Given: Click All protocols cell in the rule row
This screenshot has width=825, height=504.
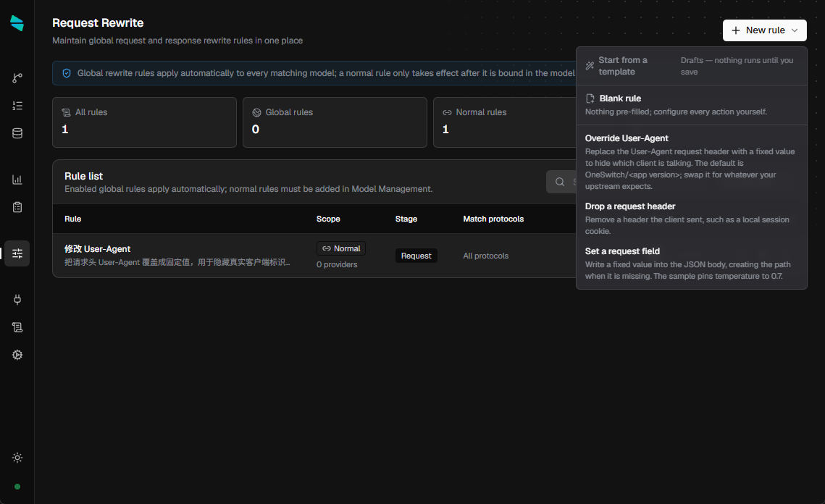Looking at the screenshot, I should point(485,256).
